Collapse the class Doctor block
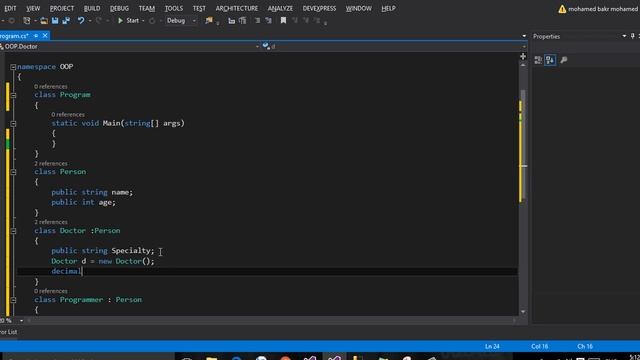This screenshot has height=360, width=640. [13, 231]
